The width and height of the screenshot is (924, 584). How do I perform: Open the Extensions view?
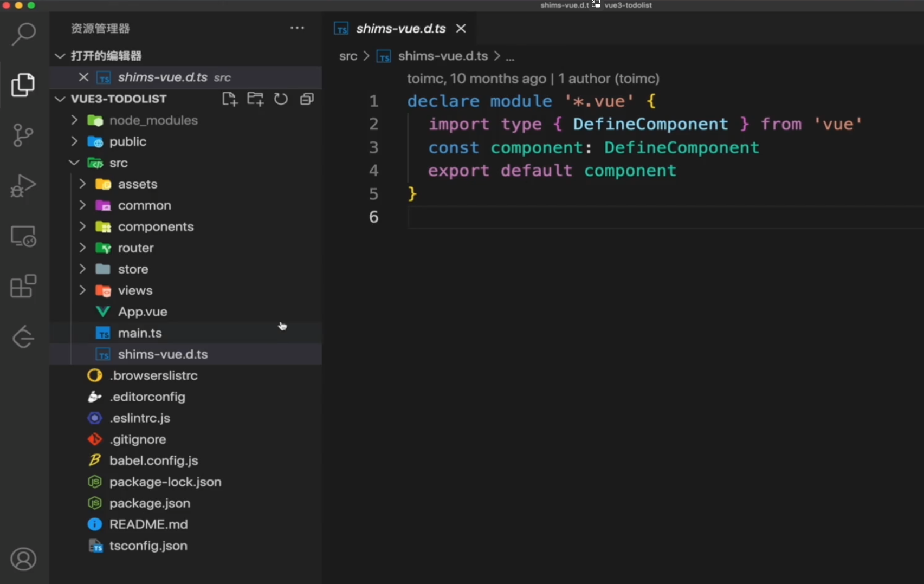(23, 286)
